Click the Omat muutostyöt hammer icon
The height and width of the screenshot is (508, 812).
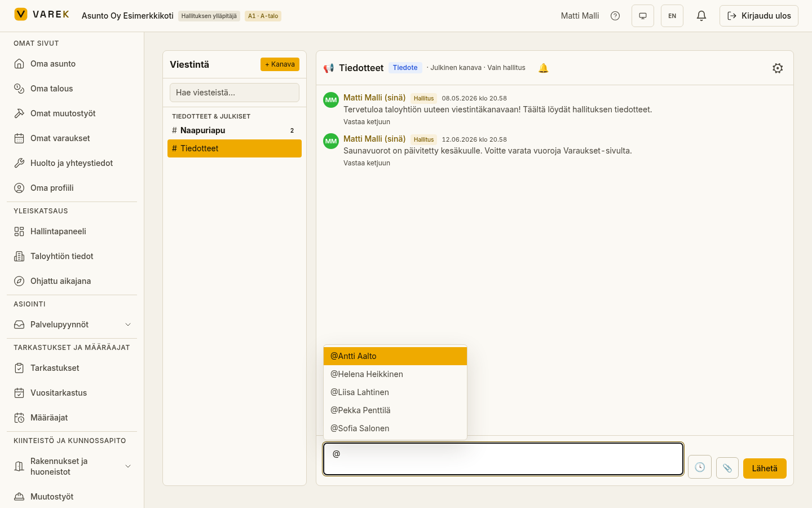[x=19, y=113]
